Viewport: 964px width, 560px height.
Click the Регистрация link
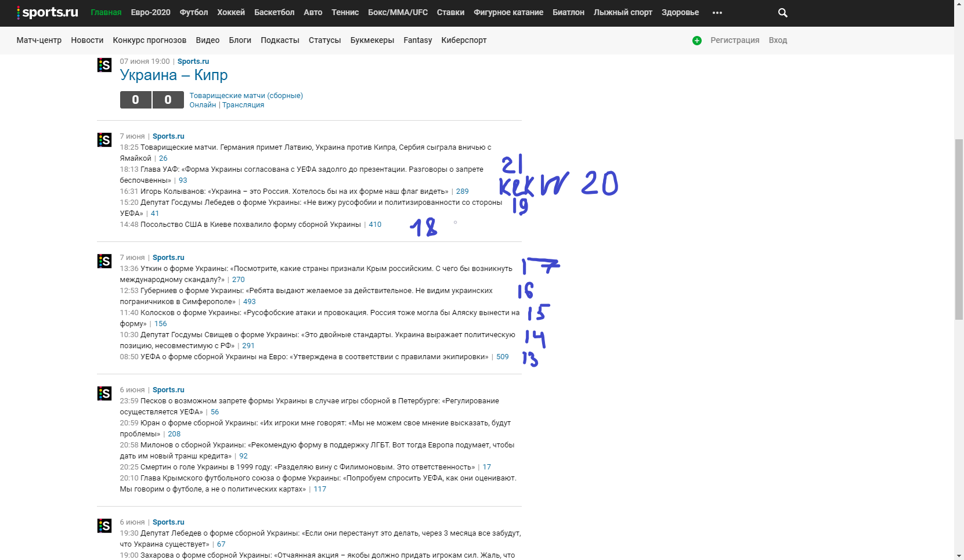[735, 40]
